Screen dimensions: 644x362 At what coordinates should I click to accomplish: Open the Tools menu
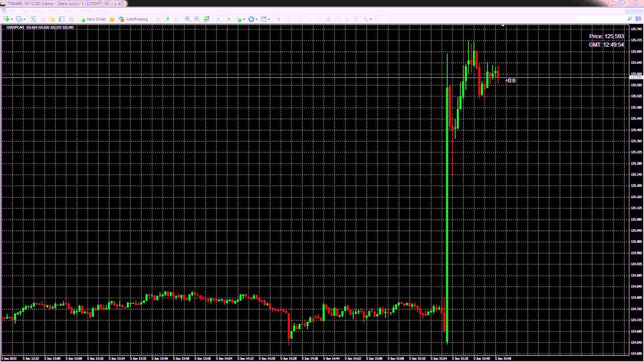tap(70, 11)
